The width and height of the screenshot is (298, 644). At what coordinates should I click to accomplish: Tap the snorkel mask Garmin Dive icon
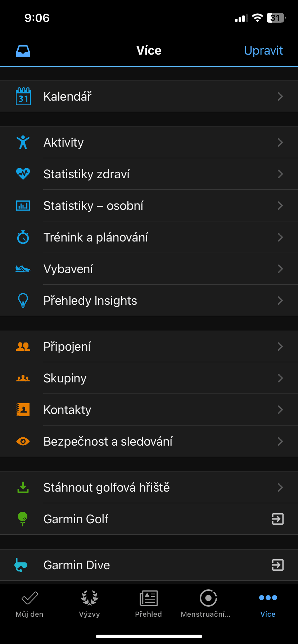coord(21,565)
